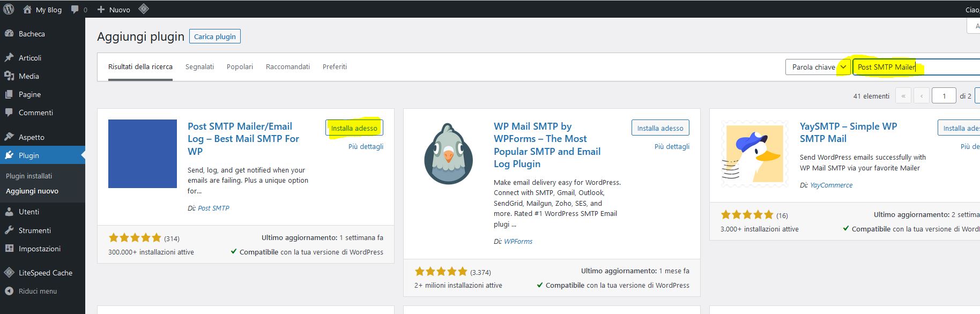Click the Utenti user icon
Image resolution: width=980 pixels, height=314 pixels.
(x=9, y=212)
